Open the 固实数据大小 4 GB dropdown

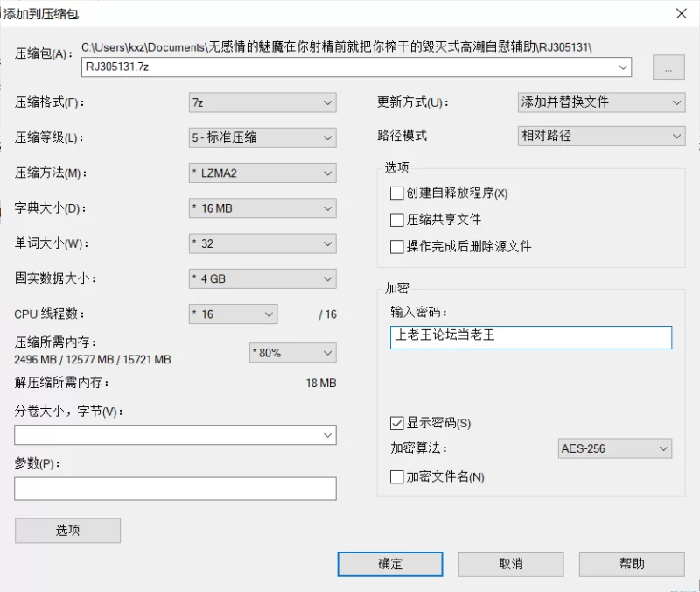(262, 278)
